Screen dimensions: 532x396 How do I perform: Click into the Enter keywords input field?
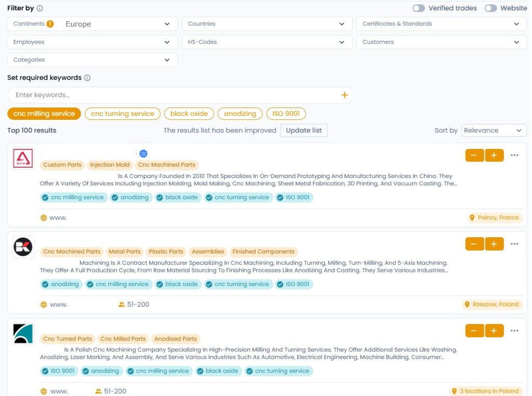pos(171,95)
